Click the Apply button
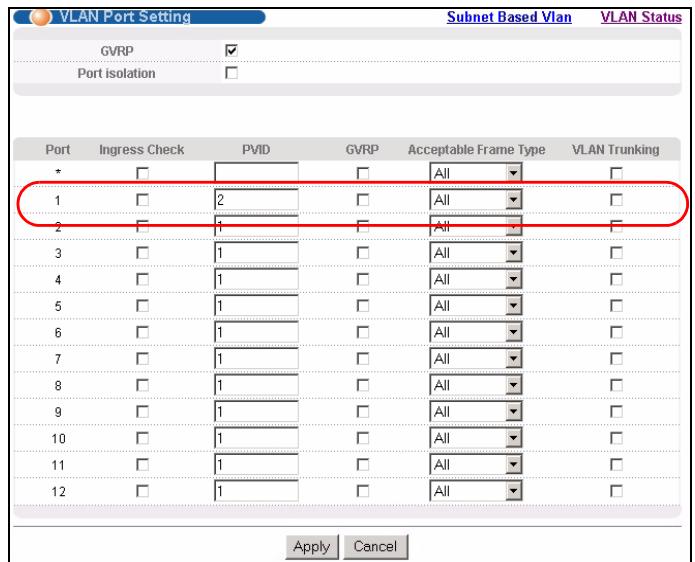This screenshot has width=695, height=562. click(312, 546)
